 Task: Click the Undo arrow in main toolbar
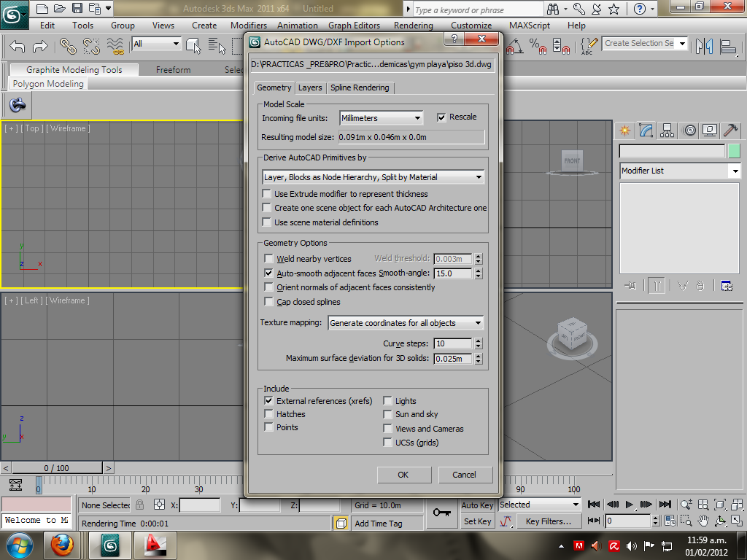click(18, 46)
